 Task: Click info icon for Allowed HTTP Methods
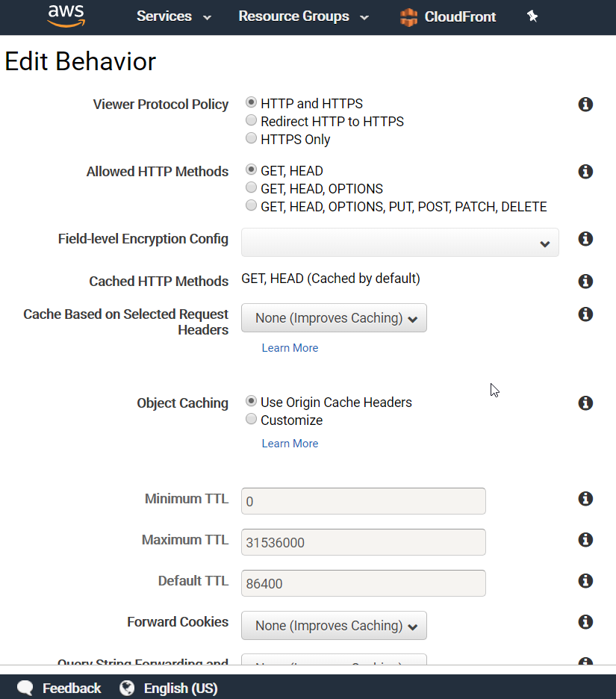tap(585, 172)
